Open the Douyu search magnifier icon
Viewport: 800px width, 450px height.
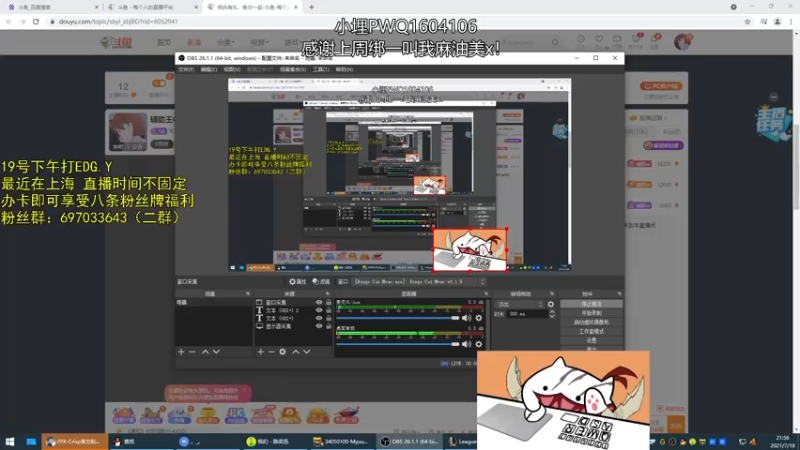pyautogui.click(x=555, y=42)
